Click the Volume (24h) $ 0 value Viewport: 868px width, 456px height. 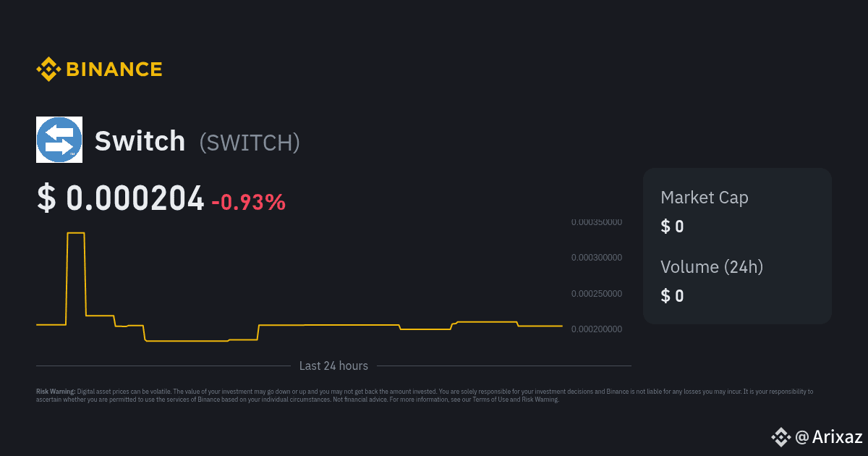672,295
